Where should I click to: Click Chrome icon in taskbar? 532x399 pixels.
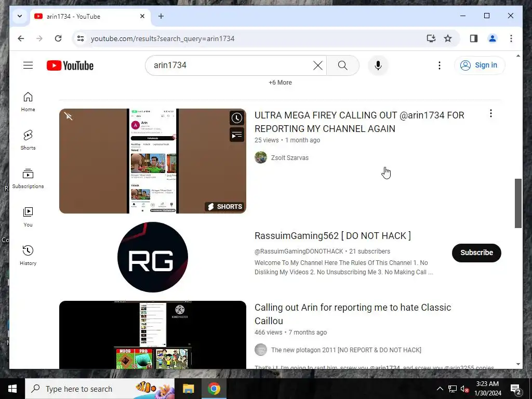[x=214, y=389]
